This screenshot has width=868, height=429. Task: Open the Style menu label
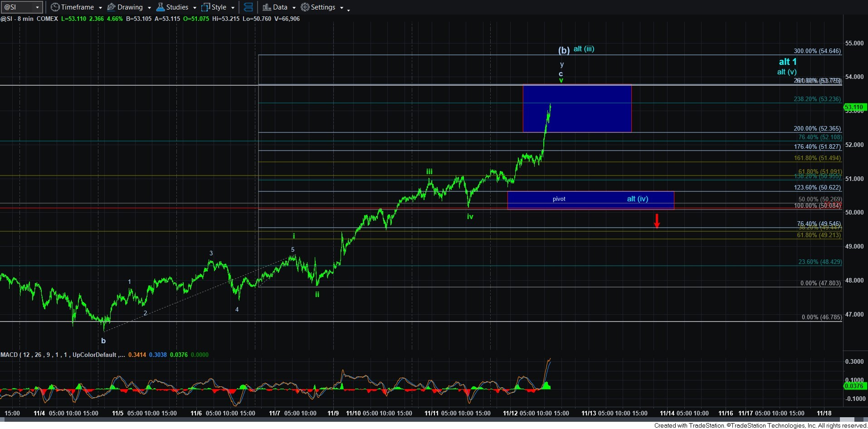pos(219,7)
